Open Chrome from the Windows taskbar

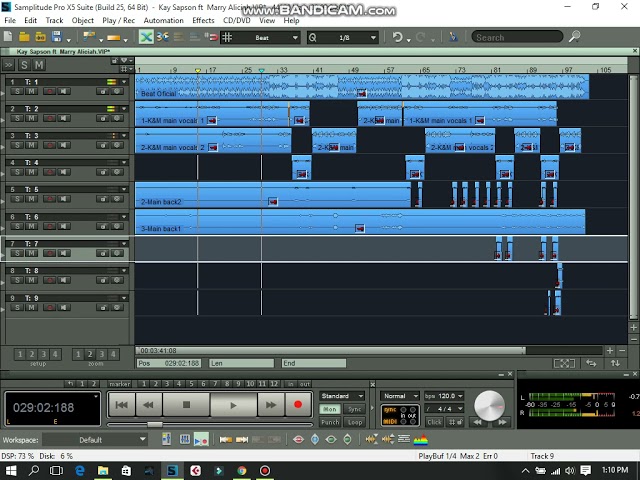[242, 471]
